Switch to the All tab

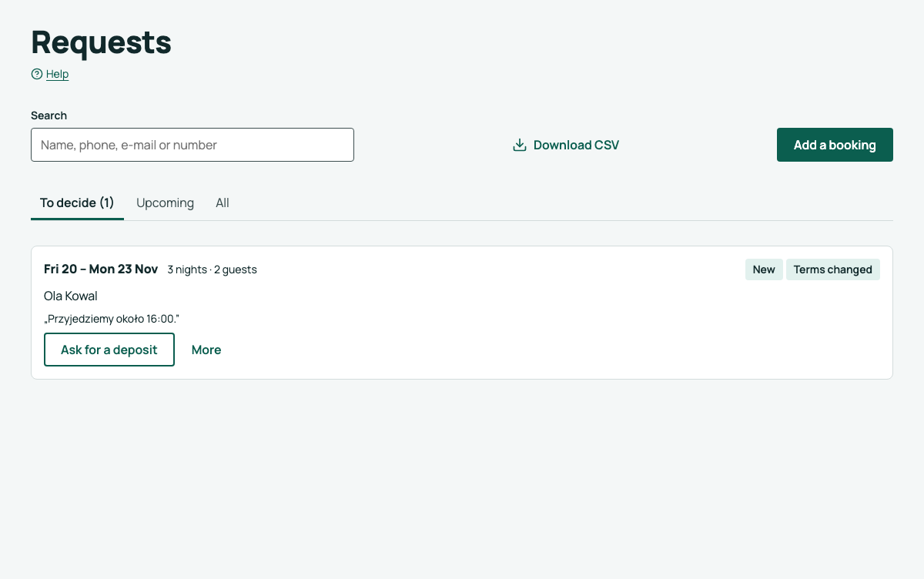click(223, 202)
